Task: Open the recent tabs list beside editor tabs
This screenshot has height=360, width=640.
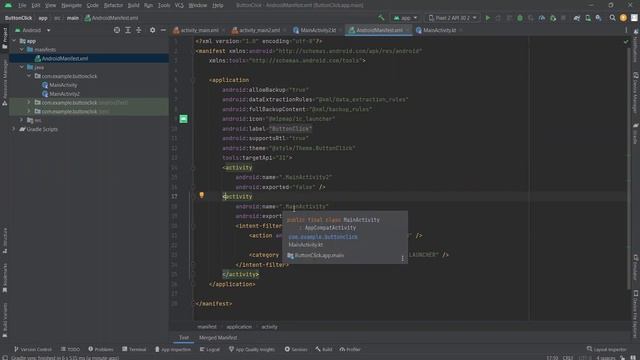Action: point(626,30)
